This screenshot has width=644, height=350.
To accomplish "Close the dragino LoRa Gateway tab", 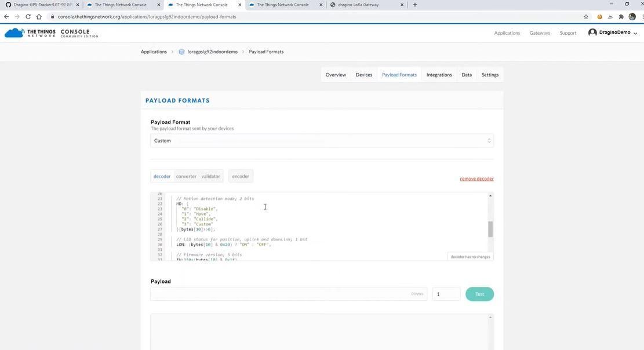I will point(402,5).
